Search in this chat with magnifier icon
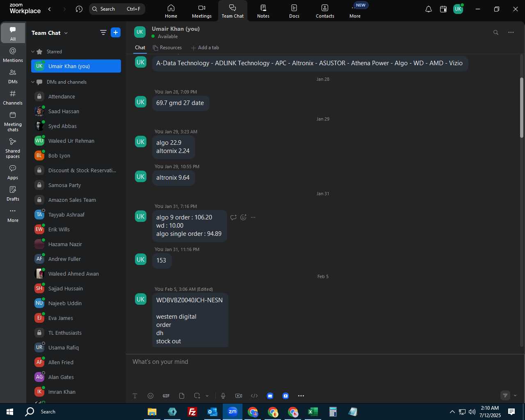 point(496,32)
